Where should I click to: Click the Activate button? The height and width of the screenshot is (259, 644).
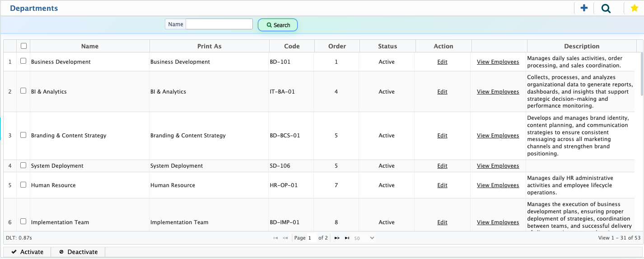click(27, 252)
